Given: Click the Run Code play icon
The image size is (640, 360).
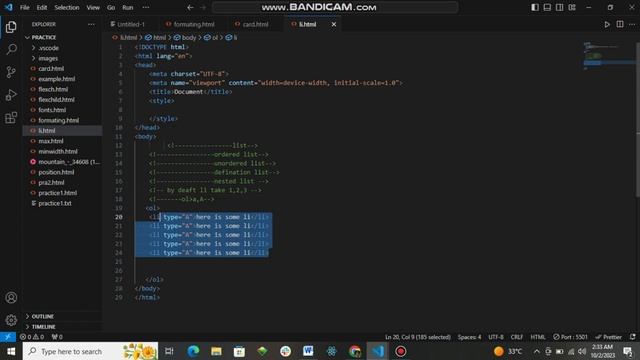Looking at the screenshot, I should pyautogui.click(x=607, y=24).
